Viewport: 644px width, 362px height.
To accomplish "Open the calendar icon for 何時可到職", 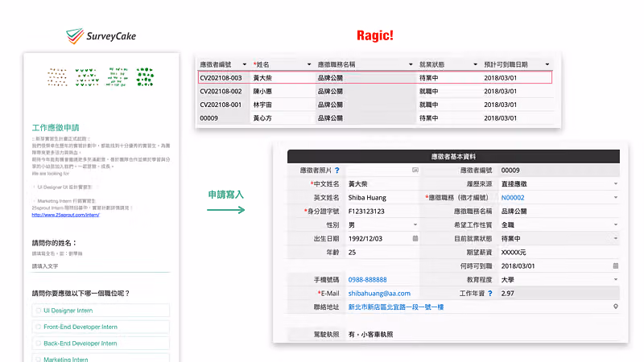I will [616, 266].
